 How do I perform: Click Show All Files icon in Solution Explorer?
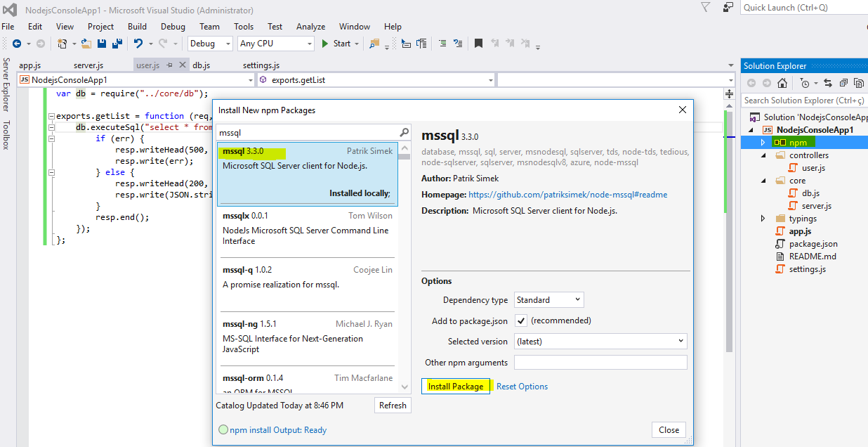860,84
